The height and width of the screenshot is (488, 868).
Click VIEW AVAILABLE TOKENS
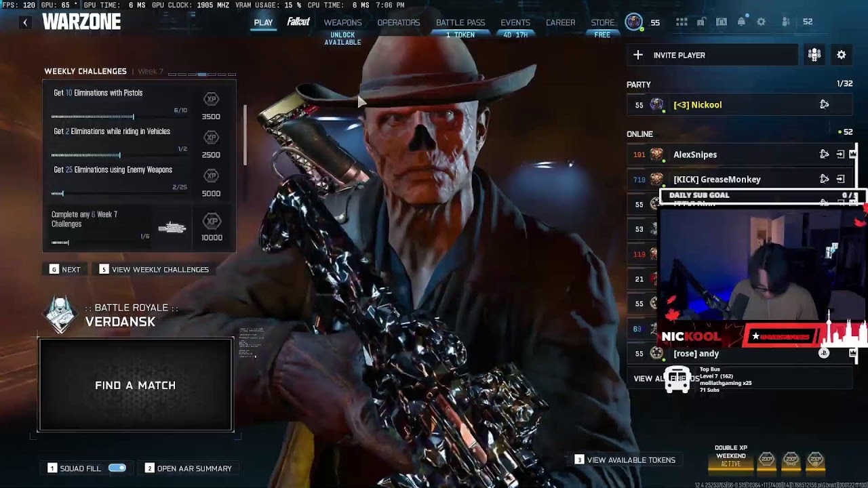(625, 460)
